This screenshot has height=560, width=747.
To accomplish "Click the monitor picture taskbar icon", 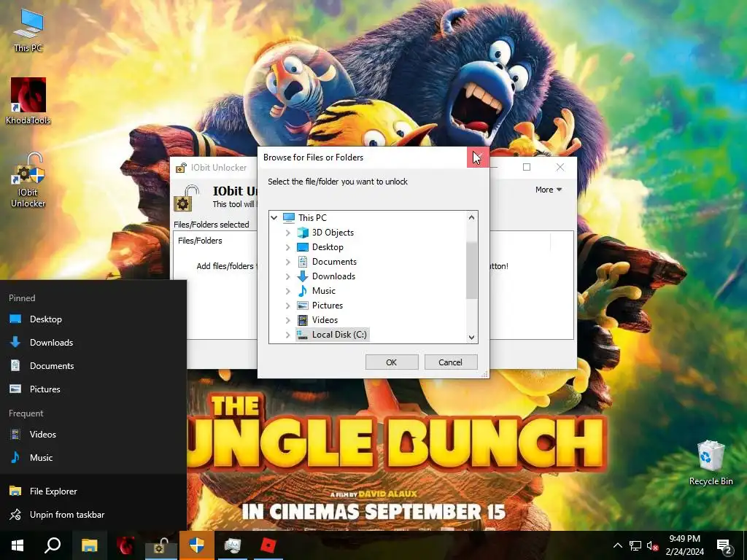I will pyautogui.click(x=233, y=545).
